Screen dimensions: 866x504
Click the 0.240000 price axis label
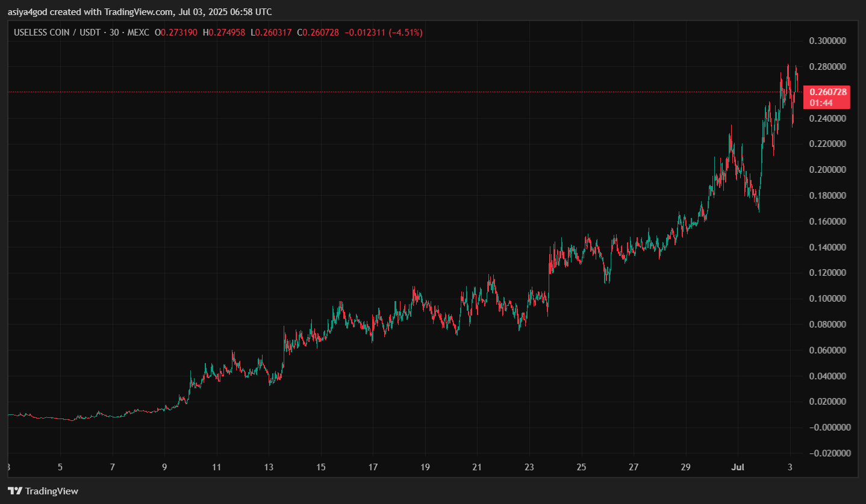coord(829,119)
